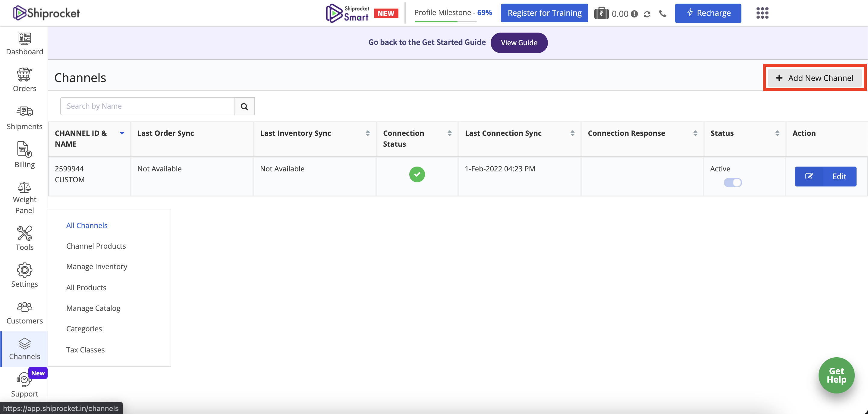Click the search magnifier button
This screenshot has height=414, width=868.
(x=244, y=106)
